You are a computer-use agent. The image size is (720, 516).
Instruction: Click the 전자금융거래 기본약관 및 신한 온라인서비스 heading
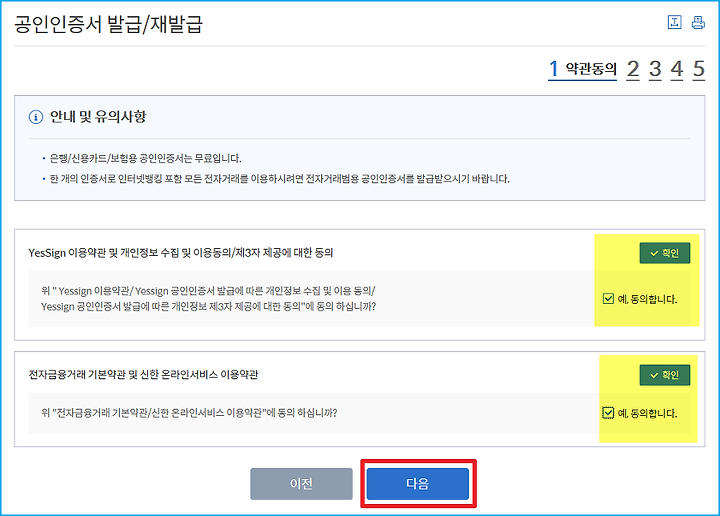point(143,375)
